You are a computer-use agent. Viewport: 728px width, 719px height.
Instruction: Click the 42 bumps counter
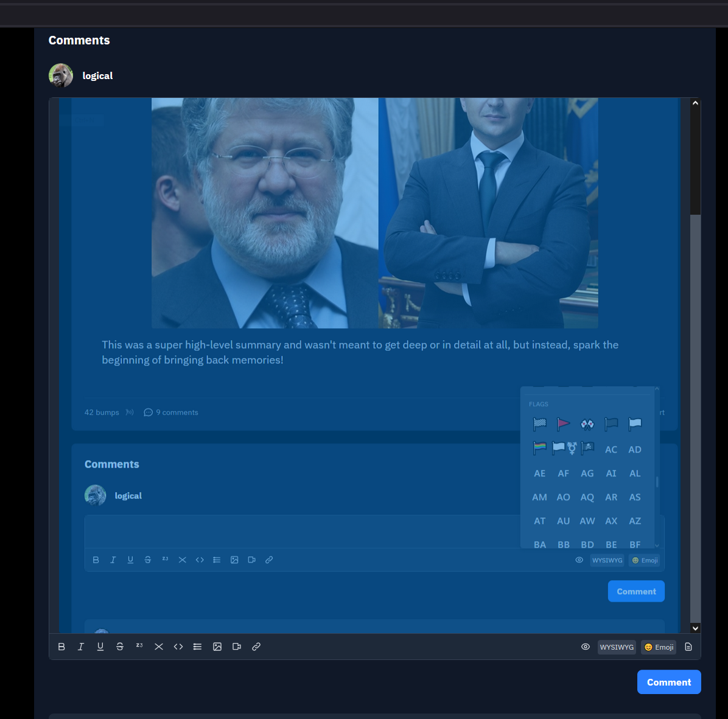(x=102, y=412)
